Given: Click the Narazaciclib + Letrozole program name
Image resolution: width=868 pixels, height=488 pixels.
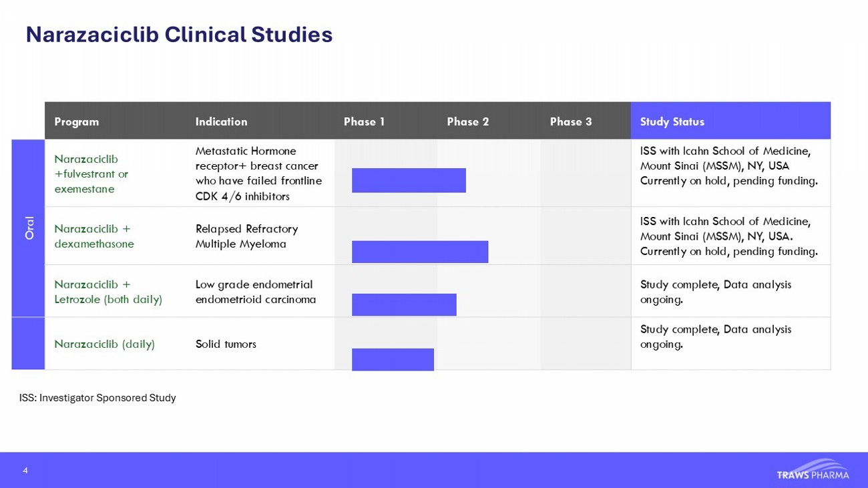Looking at the screenshot, I should tap(107, 292).
